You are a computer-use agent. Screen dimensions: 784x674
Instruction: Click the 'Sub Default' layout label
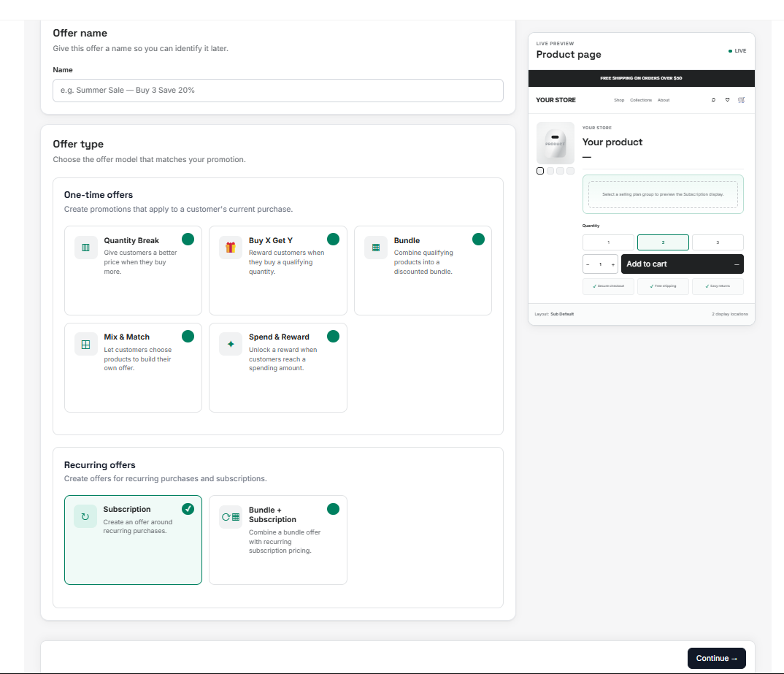click(562, 315)
